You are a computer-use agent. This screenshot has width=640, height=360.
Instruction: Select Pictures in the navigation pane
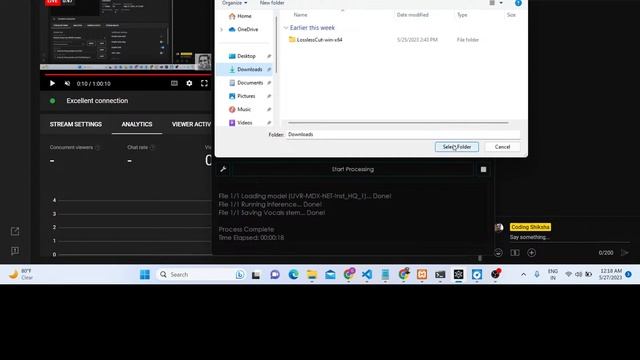point(246,96)
